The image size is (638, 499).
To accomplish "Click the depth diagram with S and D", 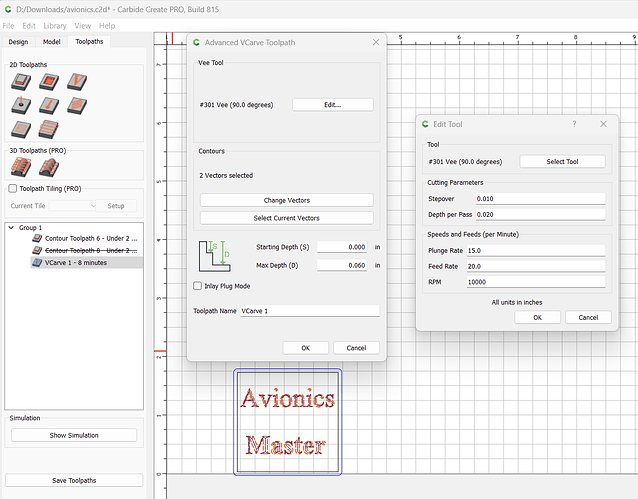I will [214, 256].
